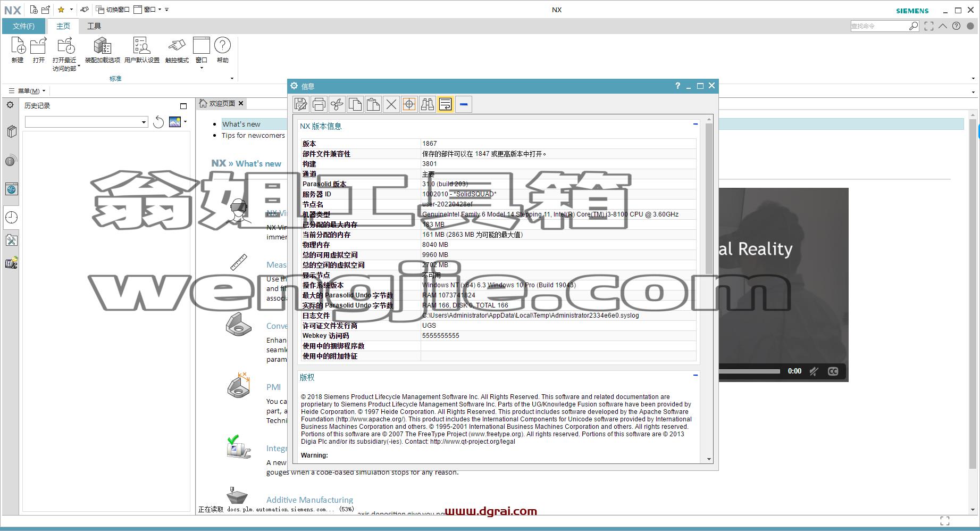
Task: Expand quick access toolbar customize arrow
Action: click(x=167, y=10)
